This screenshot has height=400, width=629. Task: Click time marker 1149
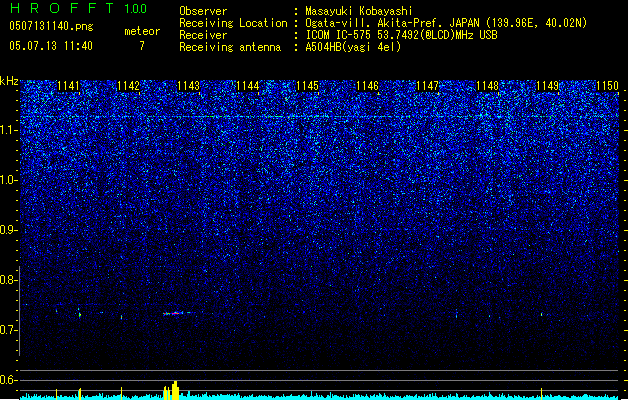[x=548, y=86]
